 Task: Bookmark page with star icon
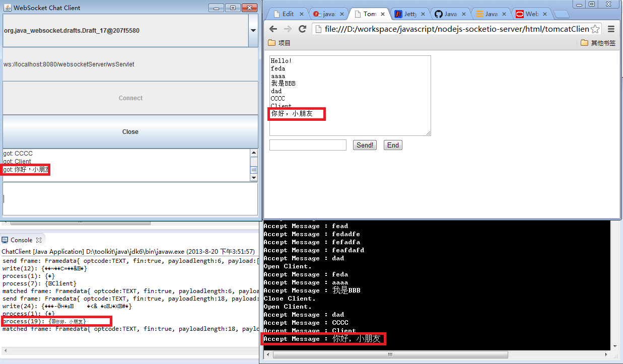595,29
